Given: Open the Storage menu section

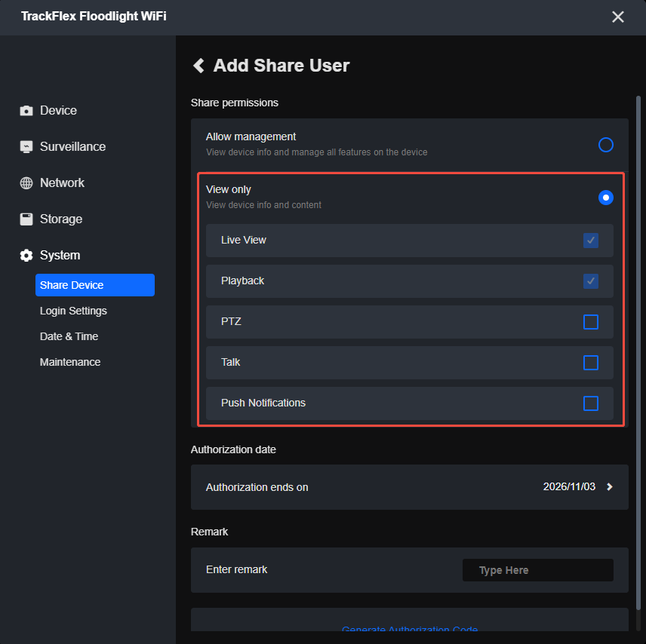Looking at the screenshot, I should coord(61,219).
